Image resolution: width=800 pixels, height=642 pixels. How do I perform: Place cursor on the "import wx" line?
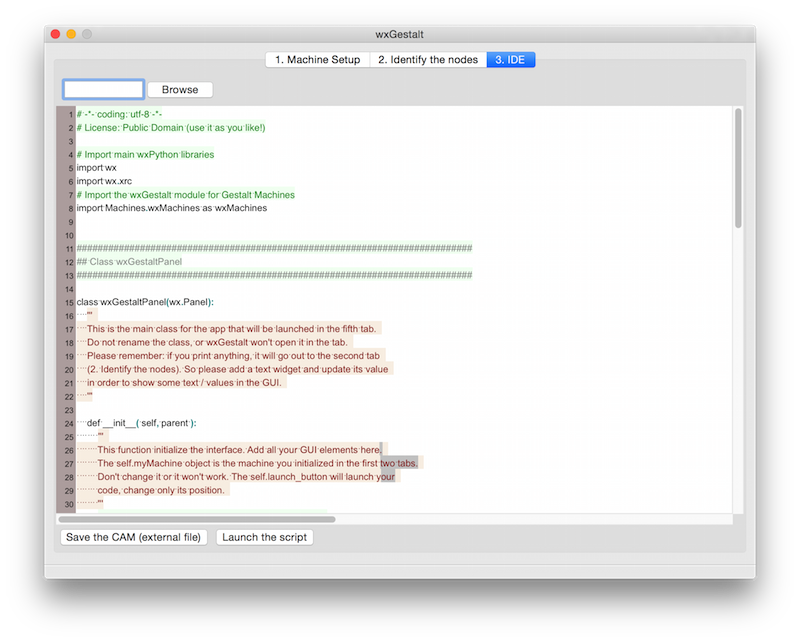click(x=97, y=168)
